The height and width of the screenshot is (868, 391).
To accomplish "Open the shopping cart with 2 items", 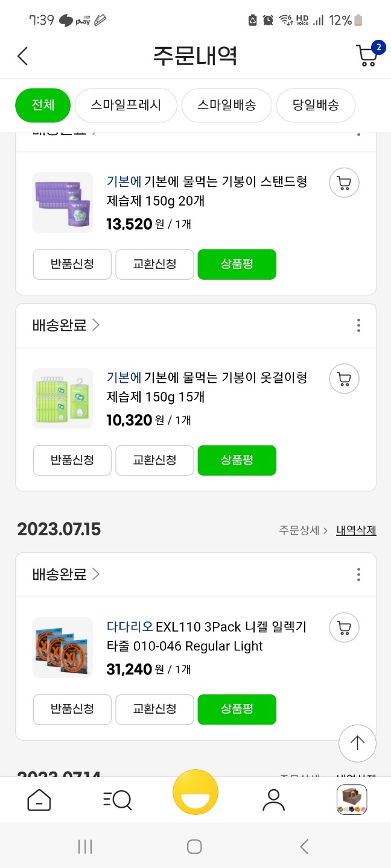I will click(365, 55).
